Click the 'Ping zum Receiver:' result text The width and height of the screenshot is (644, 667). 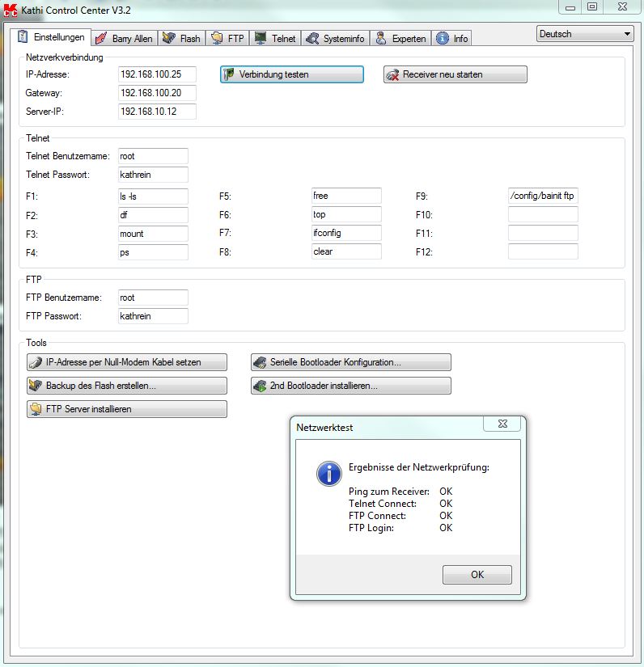pos(389,492)
